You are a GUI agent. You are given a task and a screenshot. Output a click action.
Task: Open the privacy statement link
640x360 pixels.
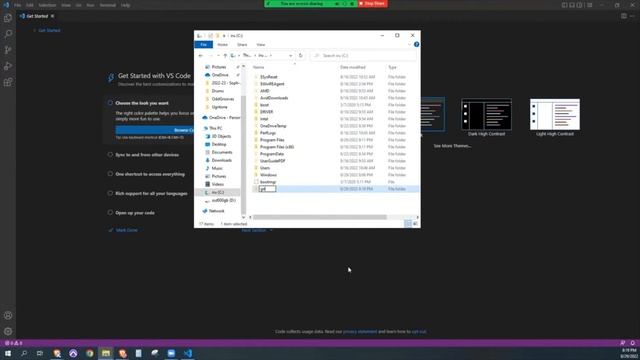(x=360, y=331)
